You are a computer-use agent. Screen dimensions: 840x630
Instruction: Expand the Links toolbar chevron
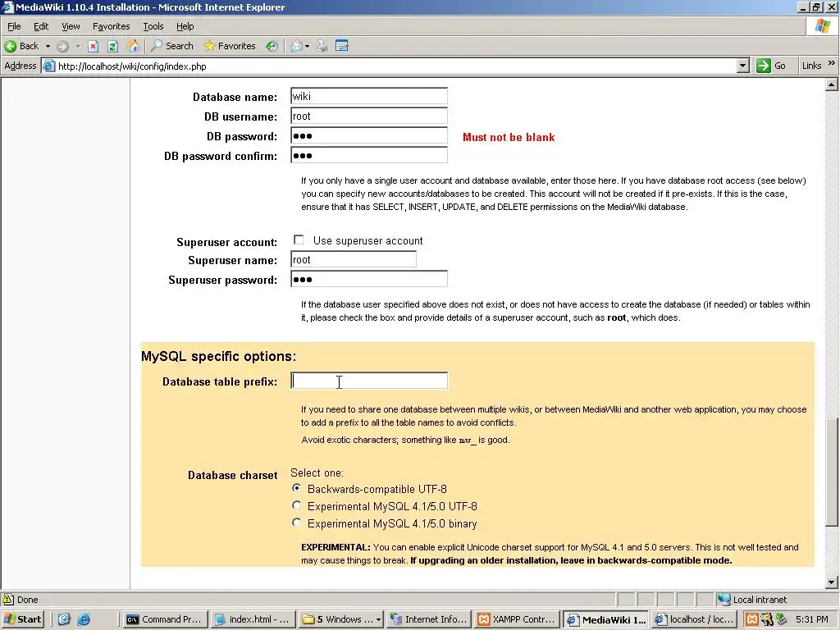tap(831, 63)
